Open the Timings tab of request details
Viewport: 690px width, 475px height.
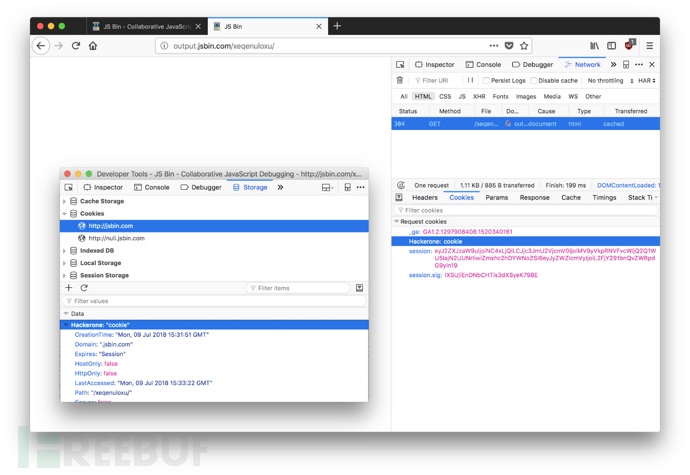coord(604,198)
